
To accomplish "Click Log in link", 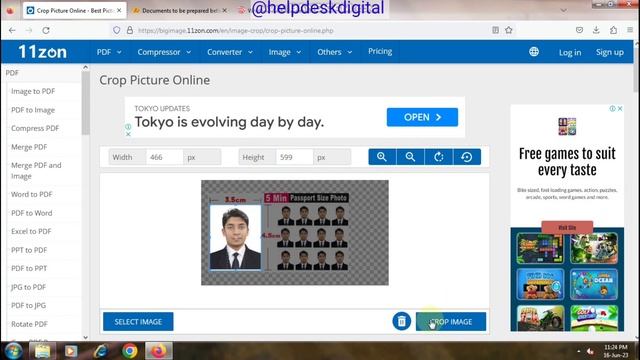I will point(570,52).
